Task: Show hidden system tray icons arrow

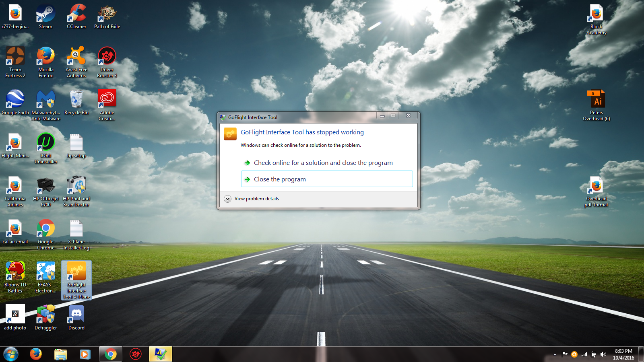Action: (x=555, y=354)
